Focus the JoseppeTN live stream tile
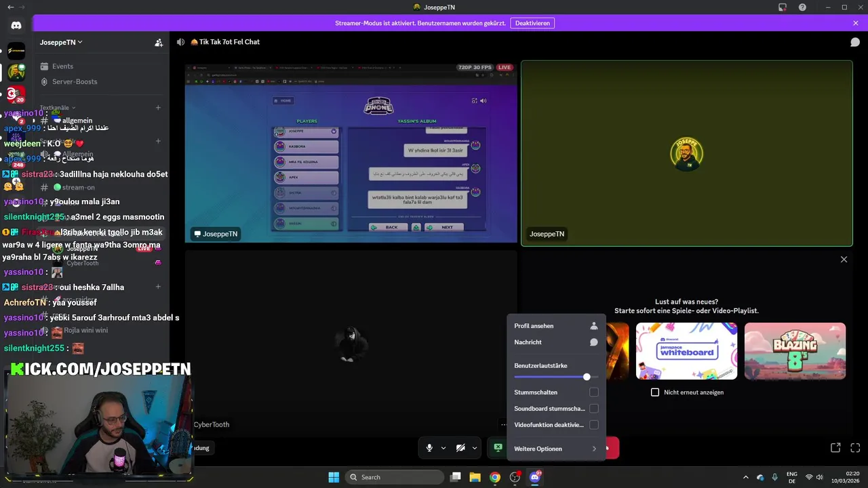The image size is (868, 488). point(351,152)
